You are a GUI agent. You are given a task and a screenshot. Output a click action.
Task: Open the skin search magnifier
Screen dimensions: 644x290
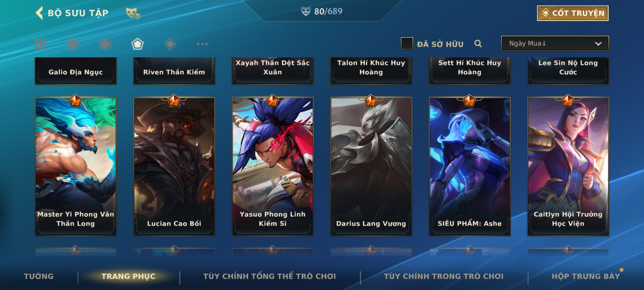point(478,44)
